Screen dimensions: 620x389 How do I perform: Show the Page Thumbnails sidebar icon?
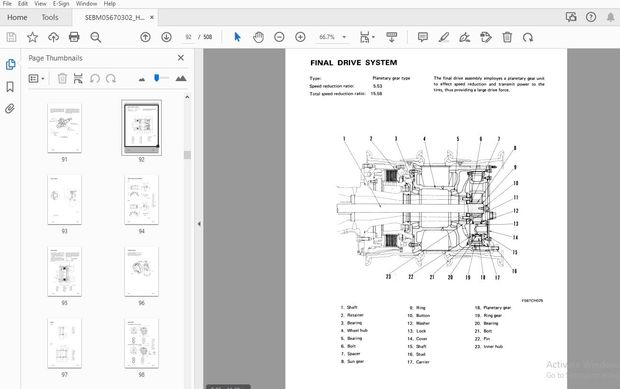(x=10, y=64)
